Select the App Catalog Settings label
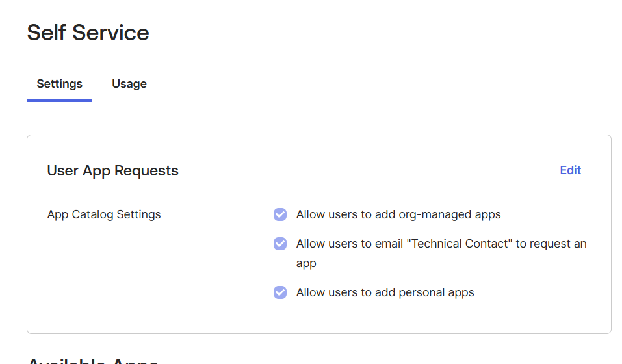This screenshot has width=622, height=364. pos(104,214)
